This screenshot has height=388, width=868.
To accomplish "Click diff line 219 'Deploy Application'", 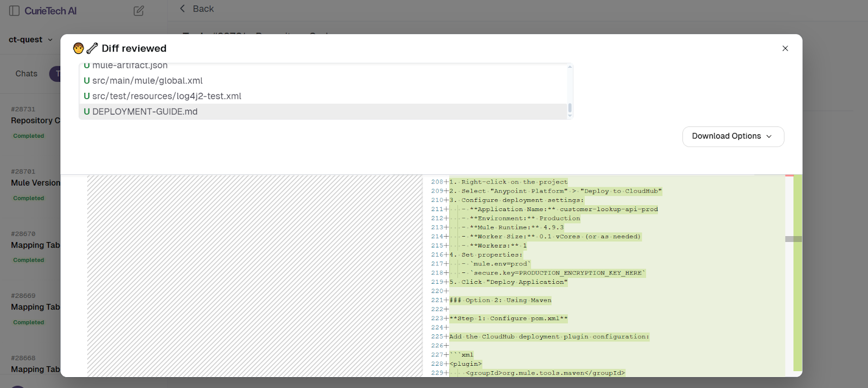I will [508, 282].
